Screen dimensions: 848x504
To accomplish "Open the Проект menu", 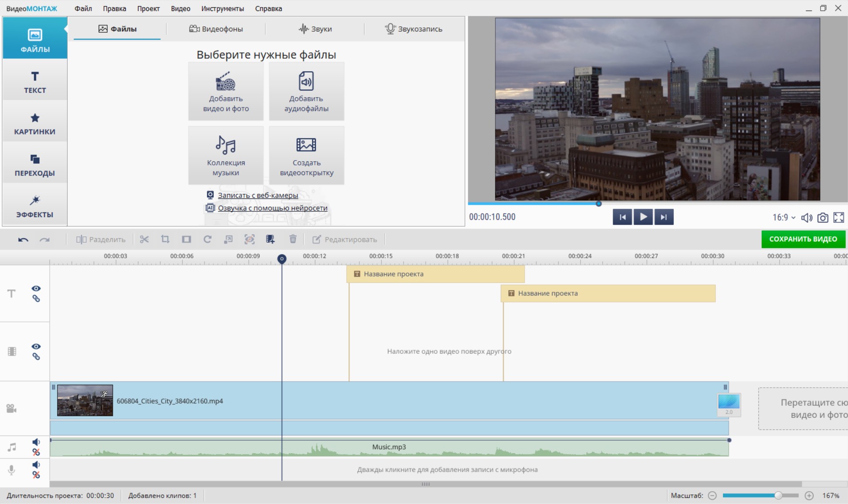I will pos(148,8).
